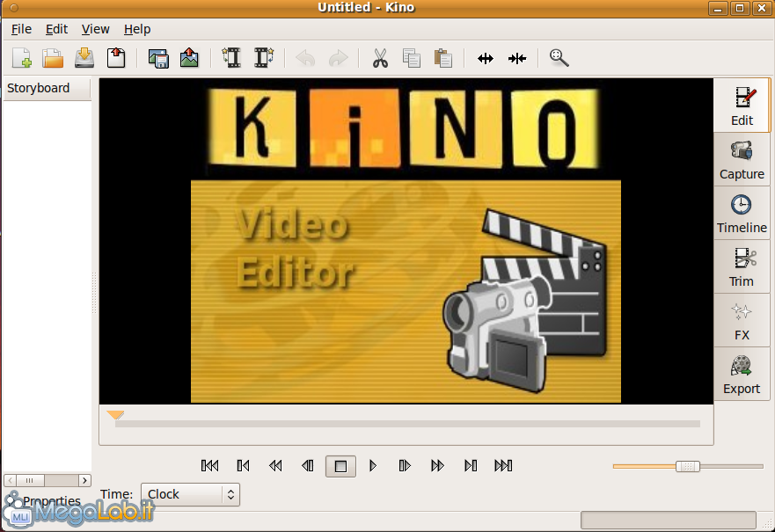Switch to the Export tab
The height and width of the screenshot is (532, 775).
[742, 375]
